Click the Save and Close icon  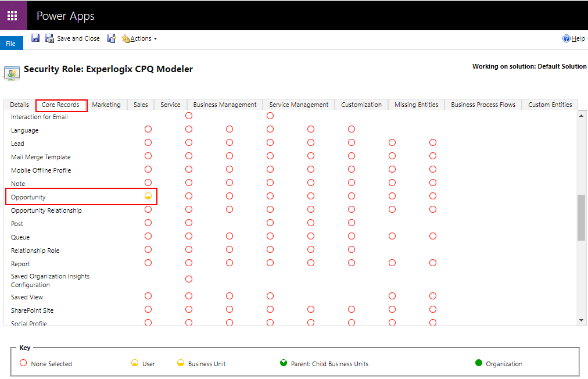[49, 38]
